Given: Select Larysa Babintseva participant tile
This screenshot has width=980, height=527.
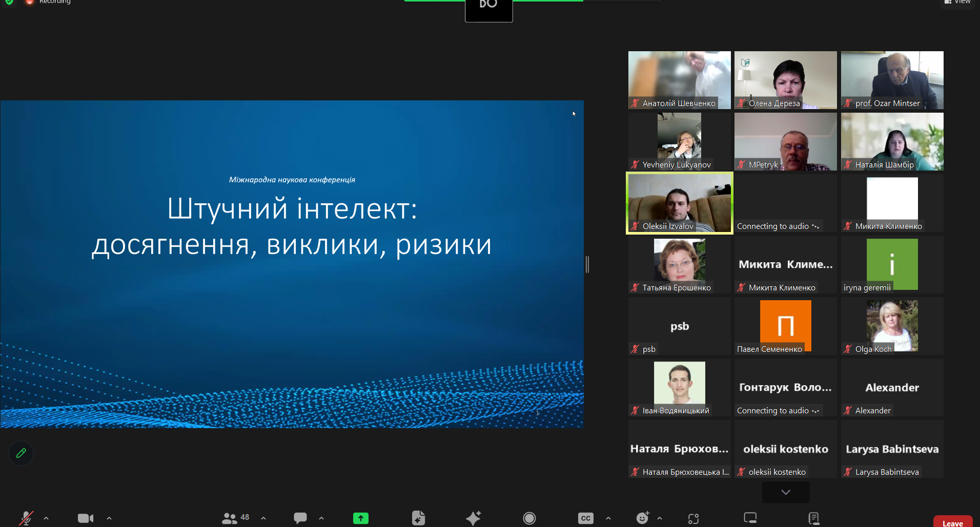Looking at the screenshot, I should click(x=892, y=449).
